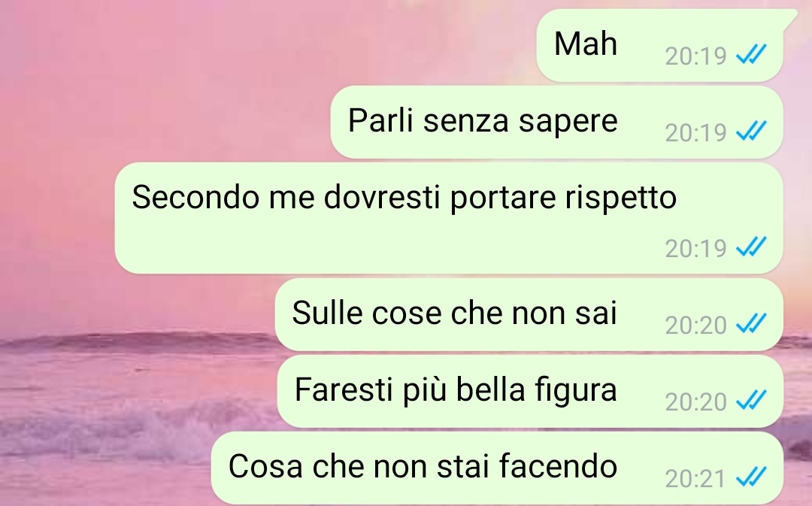Click the 20:19 timestamp next to "Mah"
Image resolution: width=812 pixels, height=506 pixels.
coord(696,56)
